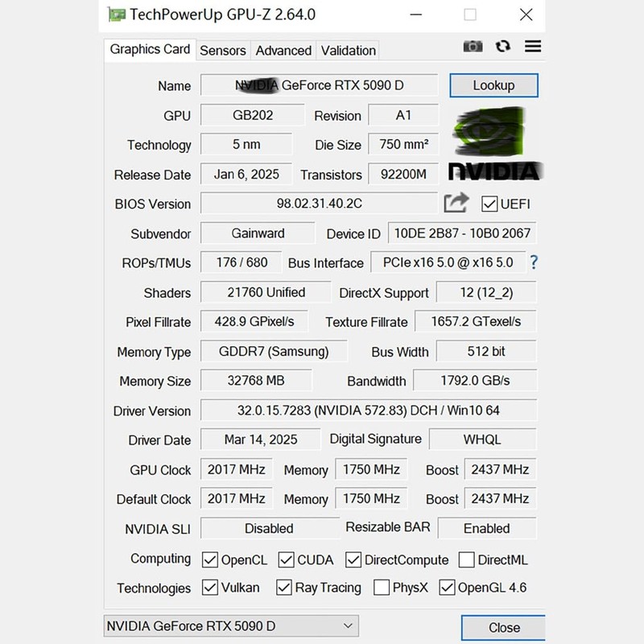644x644 pixels.
Task: Toggle the OpenCL checkbox
Action: (x=210, y=559)
